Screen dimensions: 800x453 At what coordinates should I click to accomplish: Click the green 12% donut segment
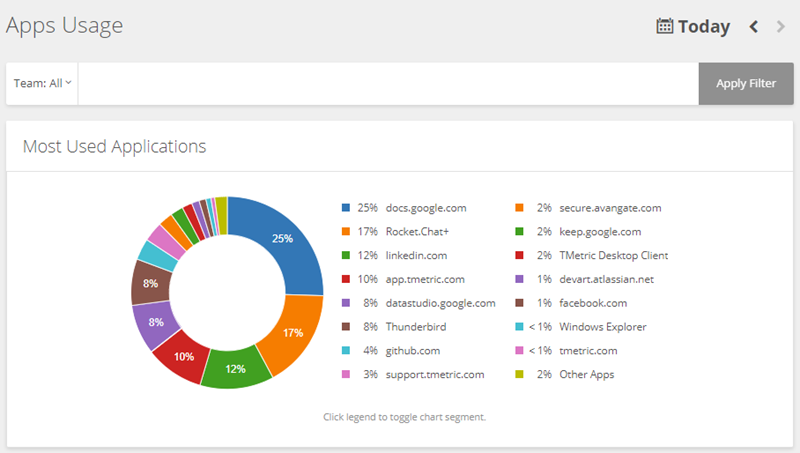click(235, 368)
